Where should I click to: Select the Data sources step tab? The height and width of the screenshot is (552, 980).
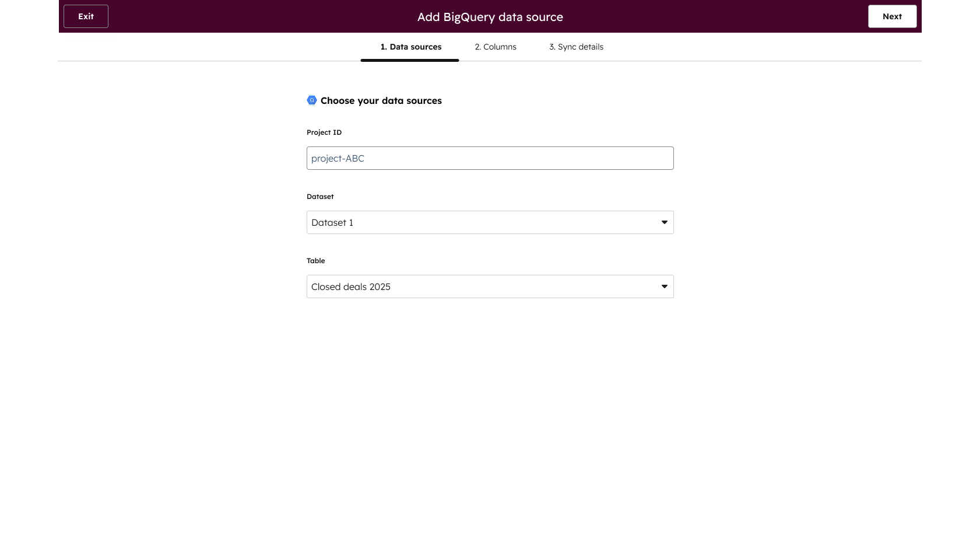point(410,47)
